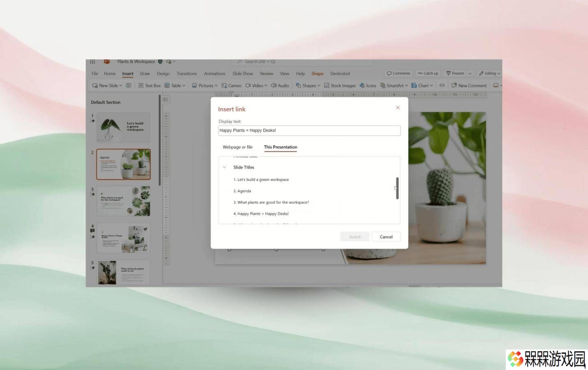Viewport: 588px width, 370px height.
Task: Open the Slide Show tab
Action: pyautogui.click(x=243, y=74)
